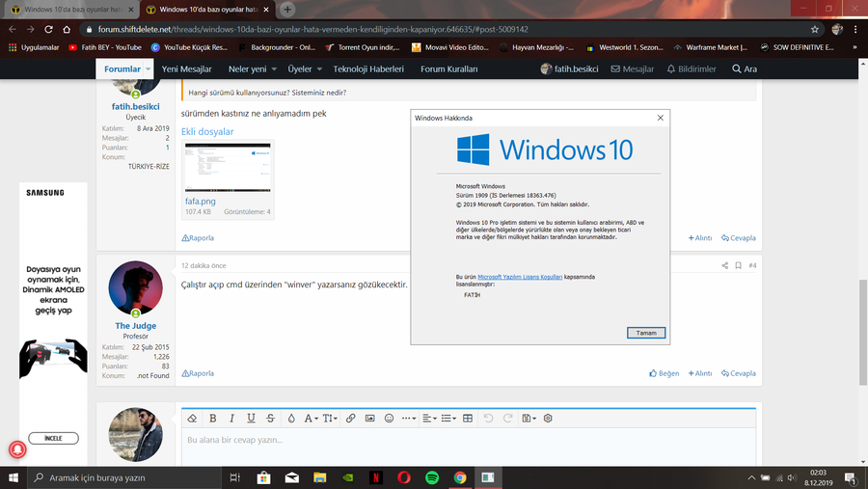Open fatih.besikci profile name link
Image resolution: width=868 pixels, height=489 pixels.
click(x=136, y=106)
